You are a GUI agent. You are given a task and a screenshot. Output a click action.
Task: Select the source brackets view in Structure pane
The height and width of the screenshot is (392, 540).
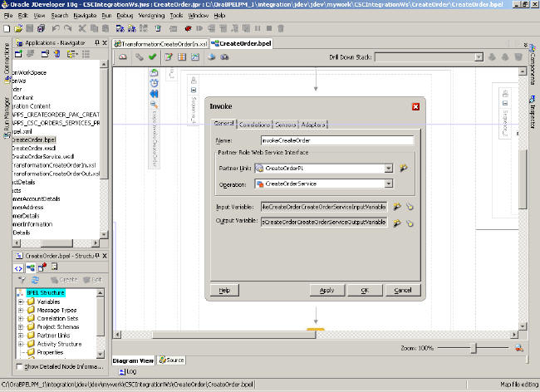pos(18,267)
